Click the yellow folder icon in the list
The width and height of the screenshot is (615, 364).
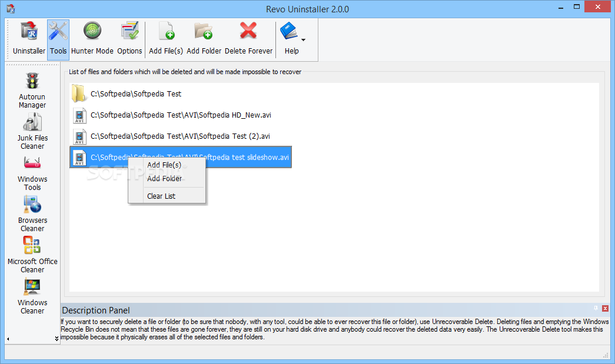pos(79,94)
